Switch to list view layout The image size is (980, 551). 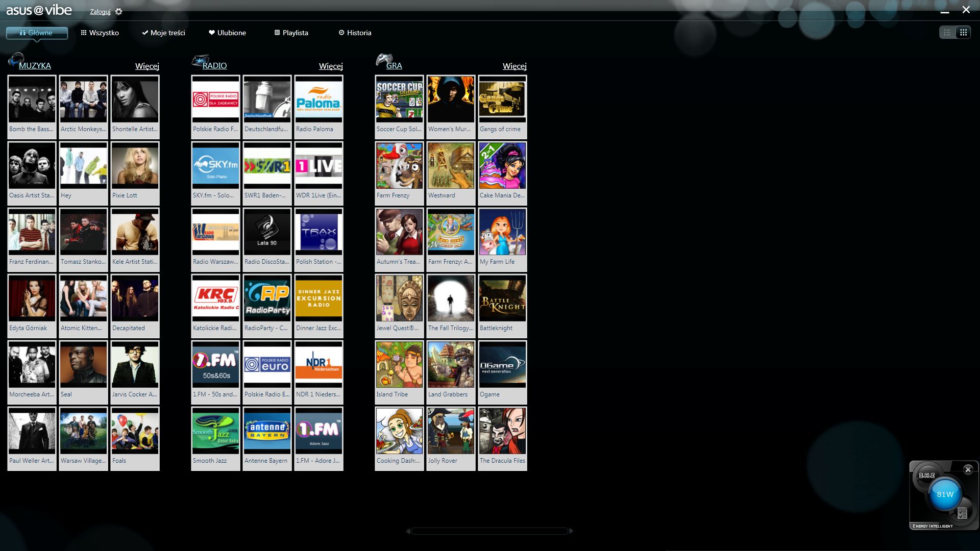tap(947, 33)
